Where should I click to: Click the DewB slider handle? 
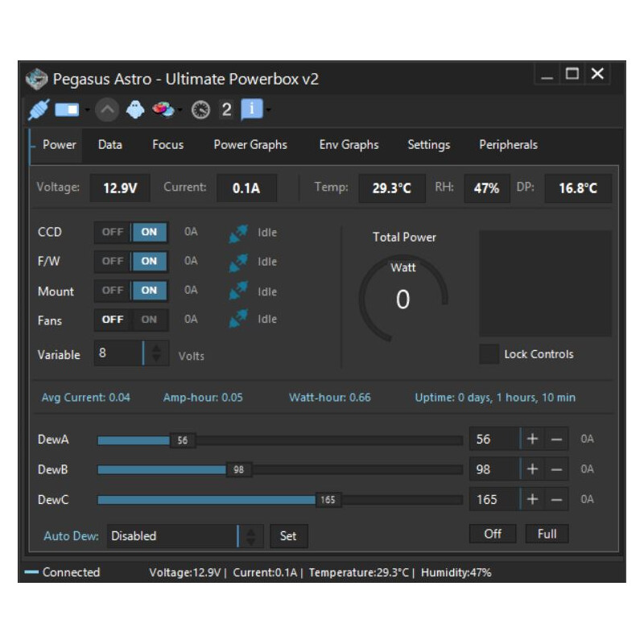coord(238,469)
